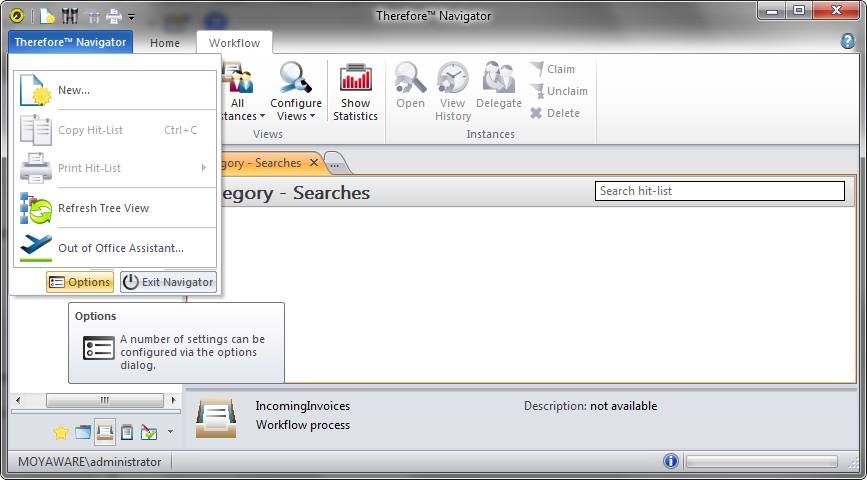Expand the navigation pane icons overflow arrow

[x=170, y=433]
